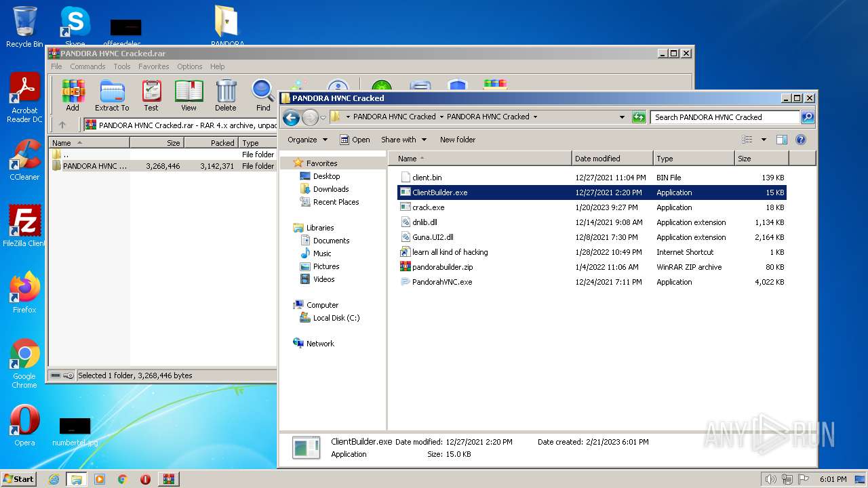868x488 pixels.
Task: Click the Explorer address bar refresh button
Action: pyautogui.click(x=638, y=117)
